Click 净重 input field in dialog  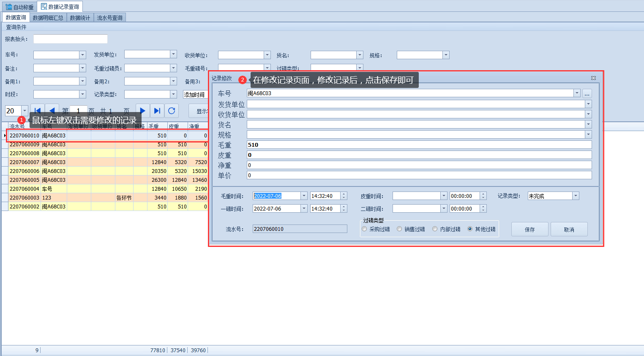pyautogui.click(x=419, y=165)
